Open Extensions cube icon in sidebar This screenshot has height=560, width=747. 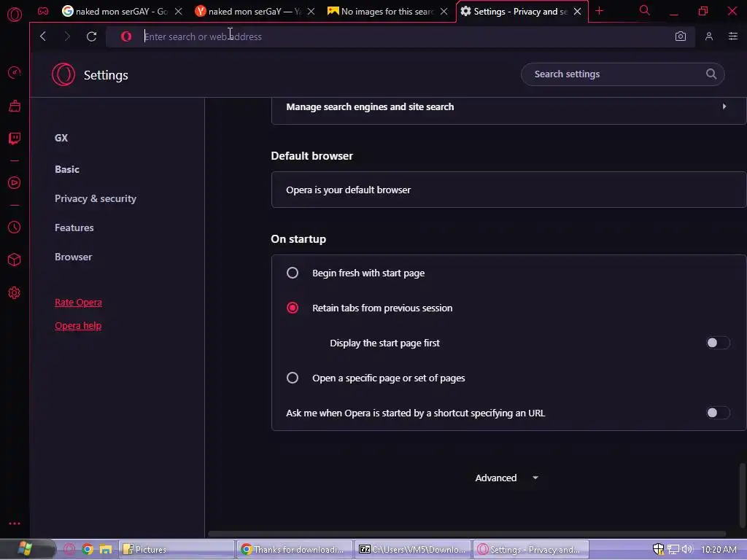(15, 260)
